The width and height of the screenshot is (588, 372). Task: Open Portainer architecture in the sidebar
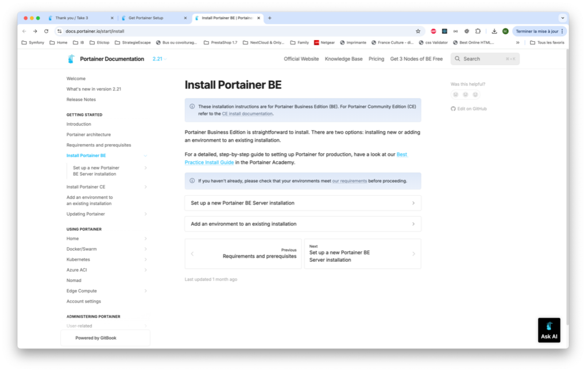pyautogui.click(x=88, y=135)
